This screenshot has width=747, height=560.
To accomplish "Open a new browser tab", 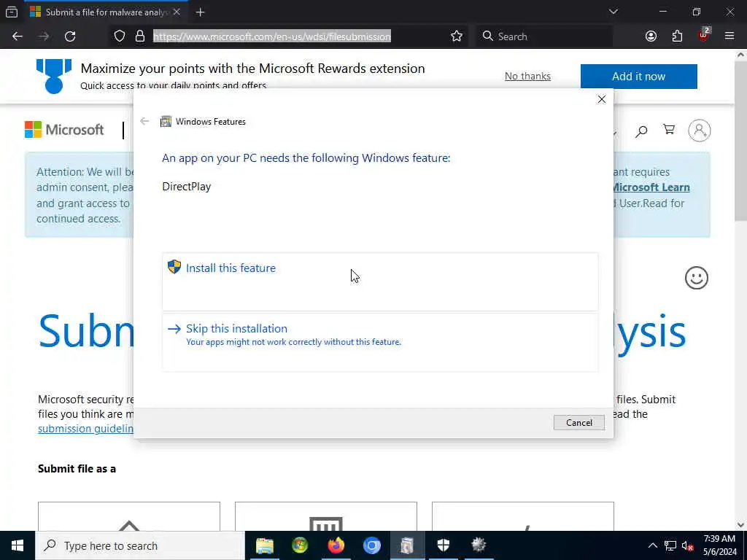I will (x=200, y=12).
